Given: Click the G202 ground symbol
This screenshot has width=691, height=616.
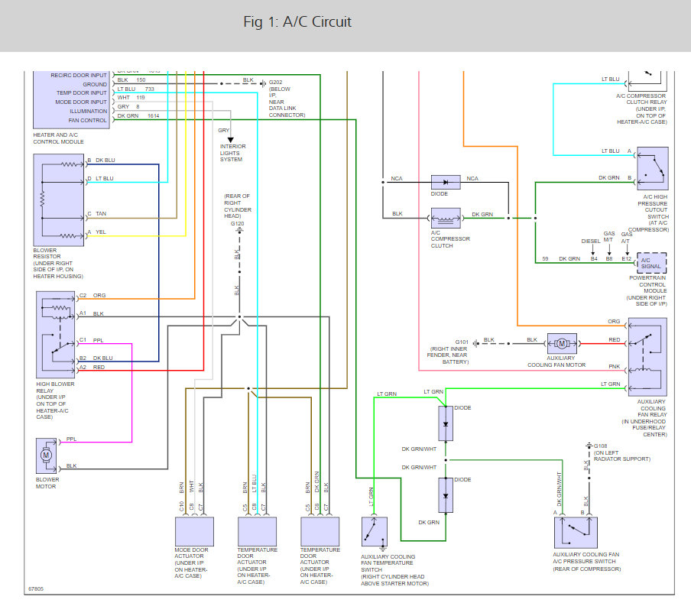Looking at the screenshot, I should pos(263,83).
